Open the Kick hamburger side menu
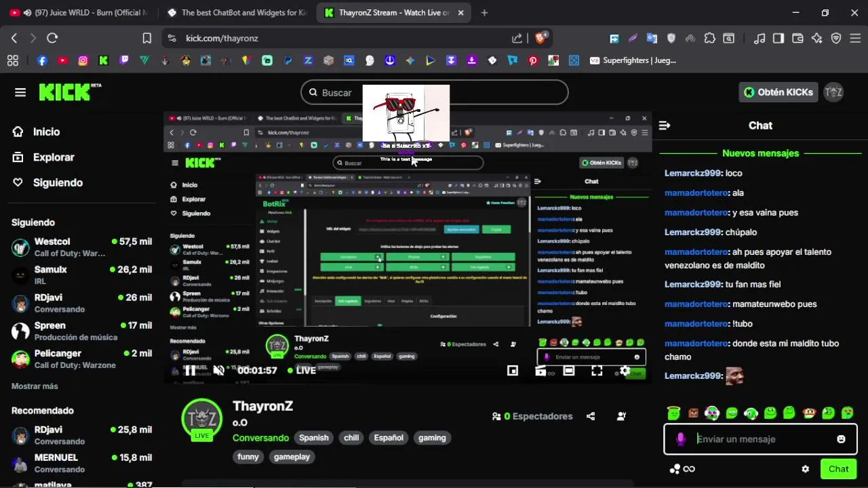Screen dimensions: 868x488 click(20, 92)
